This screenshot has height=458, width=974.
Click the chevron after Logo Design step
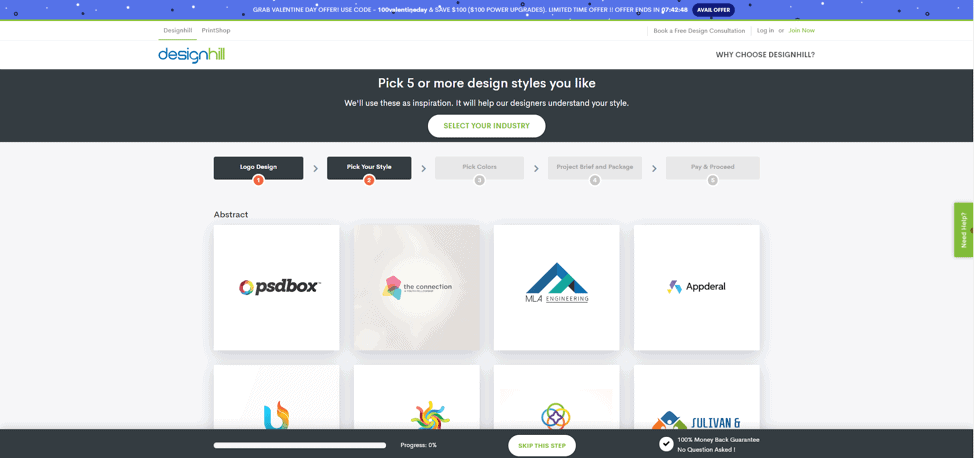click(316, 168)
